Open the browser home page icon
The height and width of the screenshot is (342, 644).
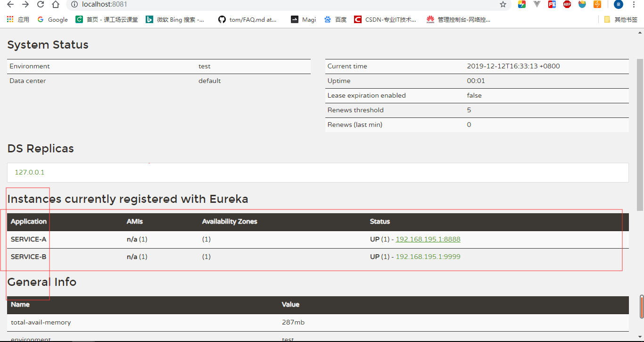pos(56,4)
